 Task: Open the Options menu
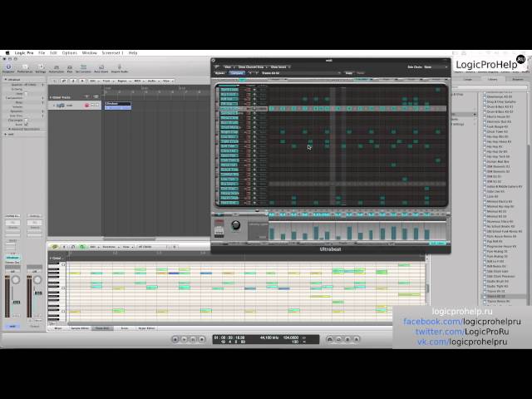click(70, 53)
